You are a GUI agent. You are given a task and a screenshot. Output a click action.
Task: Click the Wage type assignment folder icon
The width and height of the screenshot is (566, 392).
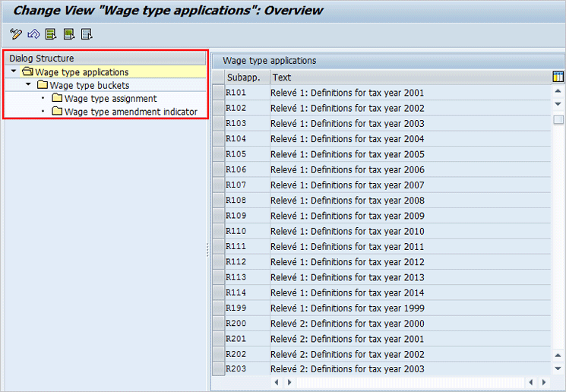tap(57, 99)
